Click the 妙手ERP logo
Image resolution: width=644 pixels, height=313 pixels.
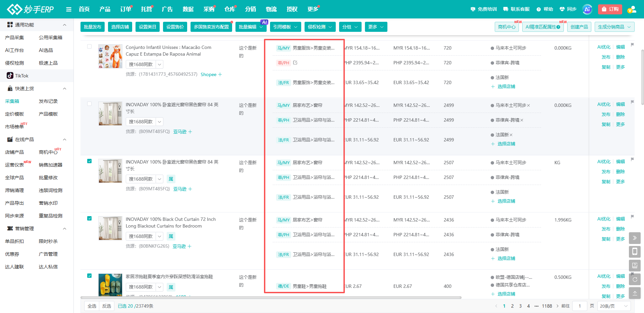(30, 9)
